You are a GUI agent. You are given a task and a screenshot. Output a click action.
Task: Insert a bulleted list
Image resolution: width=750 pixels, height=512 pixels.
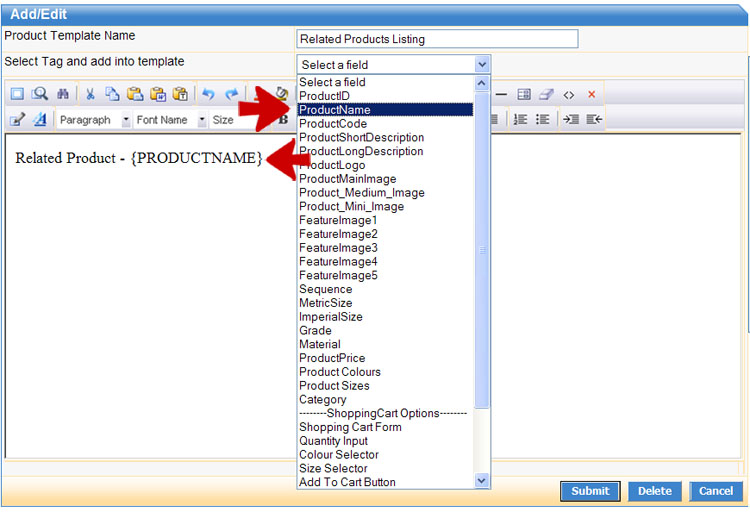(x=542, y=119)
